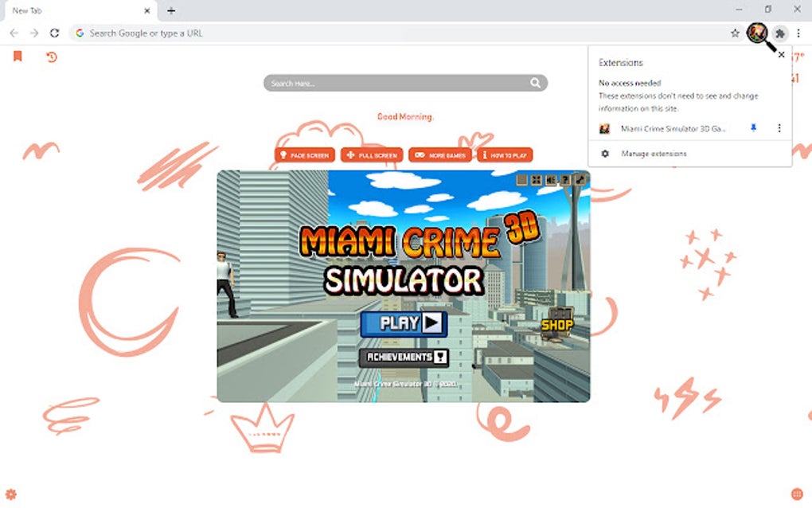Click the gear icon beside Manage extensions
This screenshot has width=812, height=508.
click(605, 154)
